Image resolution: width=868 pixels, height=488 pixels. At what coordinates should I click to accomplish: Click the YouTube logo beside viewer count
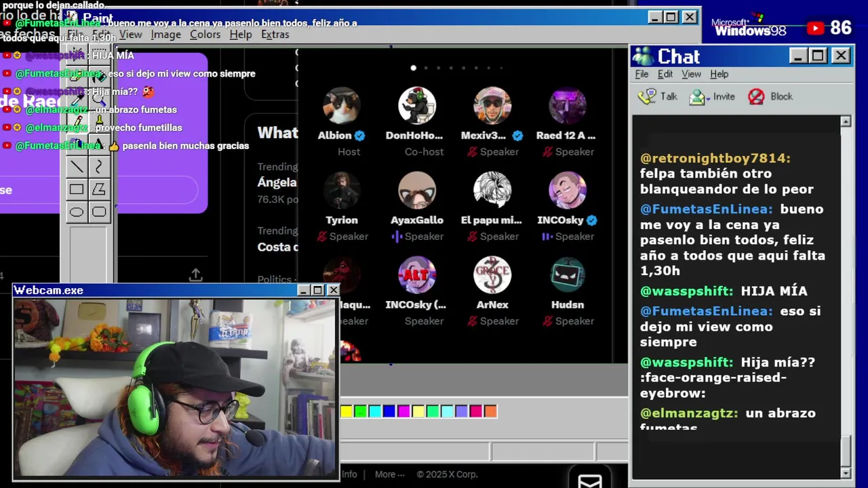coord(815,28)
